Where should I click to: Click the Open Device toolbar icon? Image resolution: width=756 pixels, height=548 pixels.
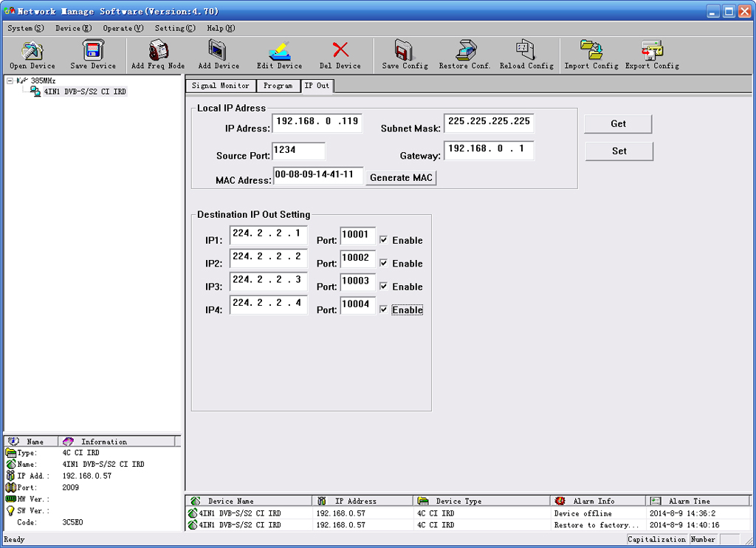tap(32, 50)
